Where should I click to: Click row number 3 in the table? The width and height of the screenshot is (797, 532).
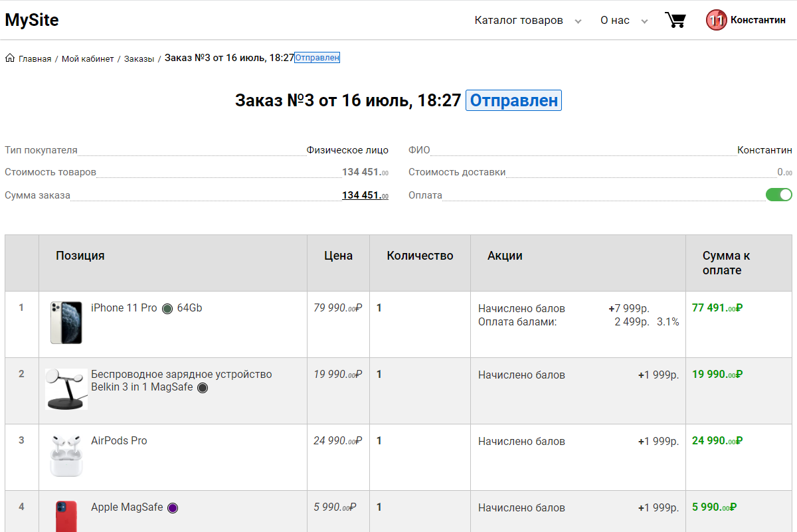21,440
